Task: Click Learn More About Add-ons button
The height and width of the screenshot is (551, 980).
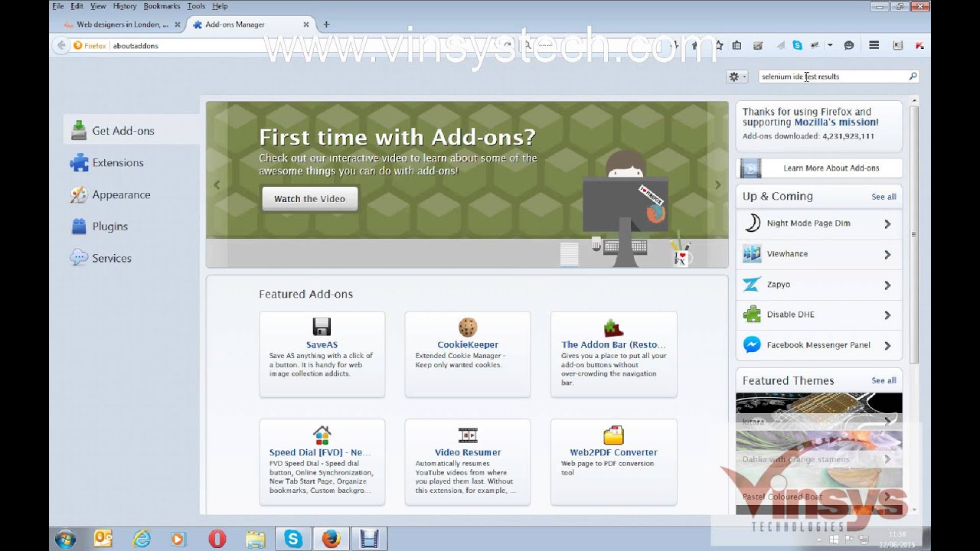Action: point(819,168)
